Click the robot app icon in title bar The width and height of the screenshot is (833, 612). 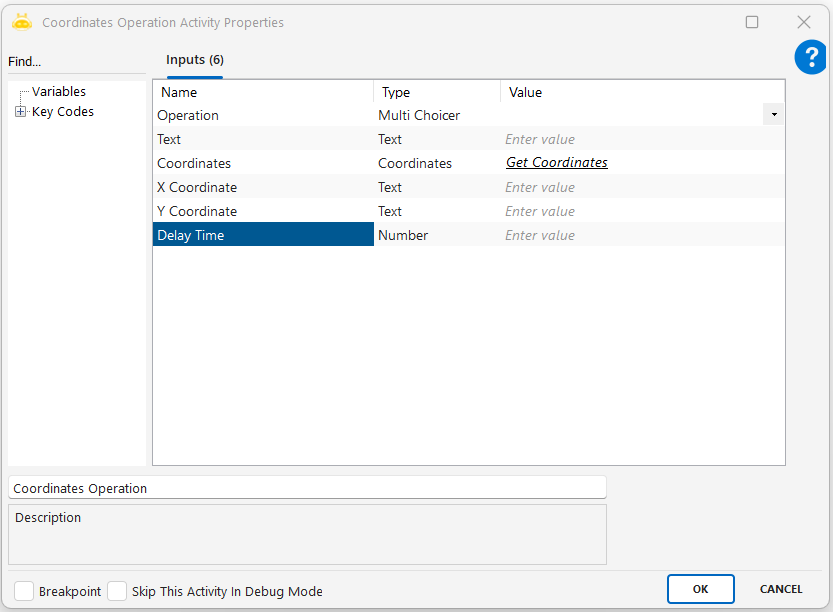coord(22,22)
